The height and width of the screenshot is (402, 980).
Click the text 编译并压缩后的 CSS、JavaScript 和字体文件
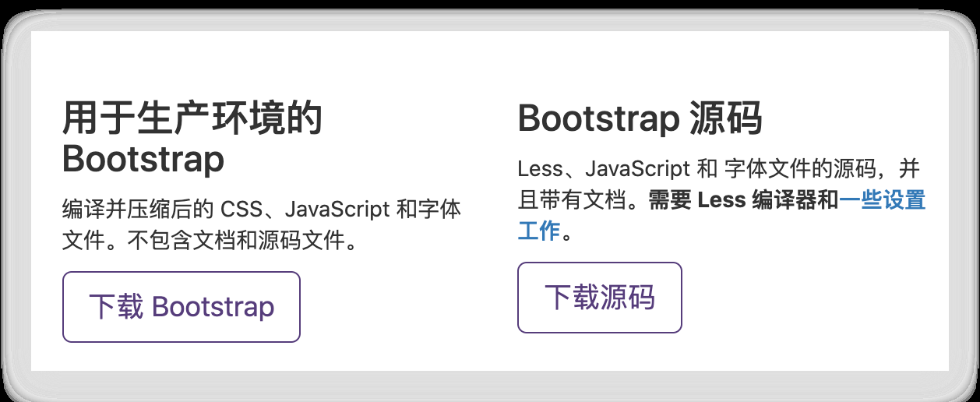pyautogui.click(x=262, y=224)
